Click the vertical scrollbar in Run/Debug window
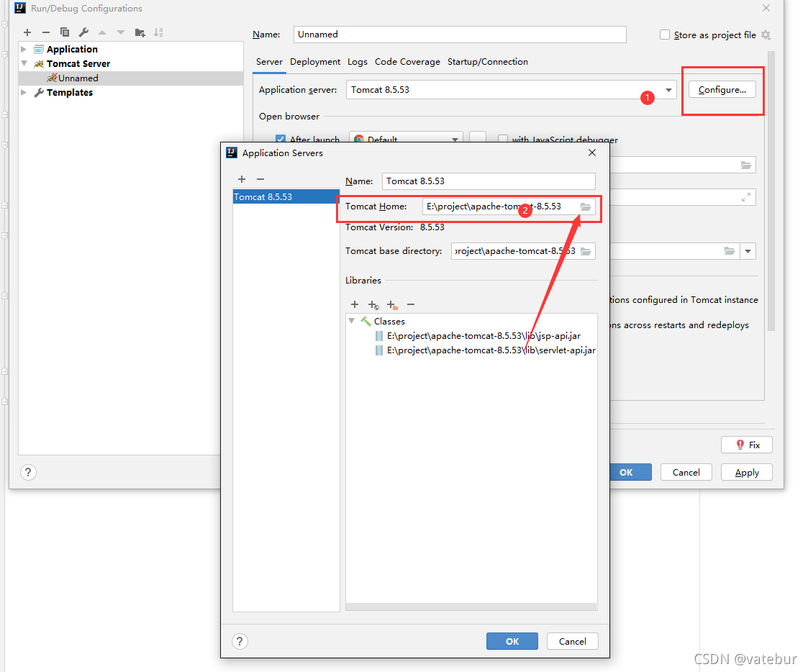Viewport: 808px width, 672px height. tap(771, 191)
